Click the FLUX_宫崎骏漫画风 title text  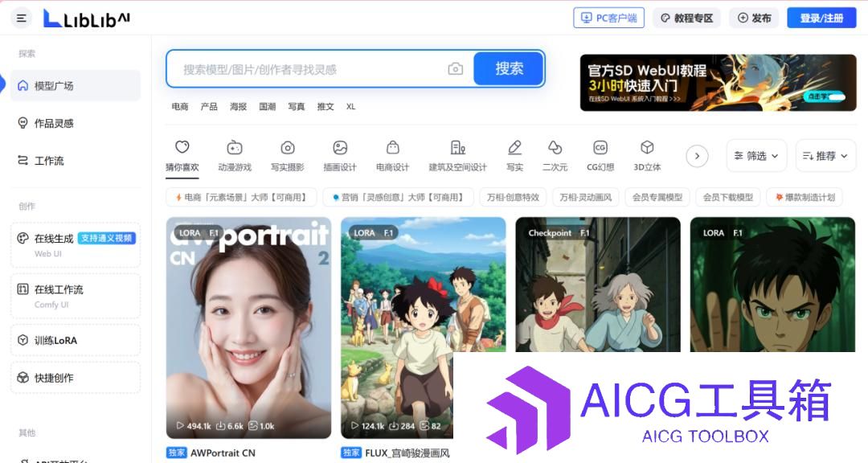coord(407,453)
